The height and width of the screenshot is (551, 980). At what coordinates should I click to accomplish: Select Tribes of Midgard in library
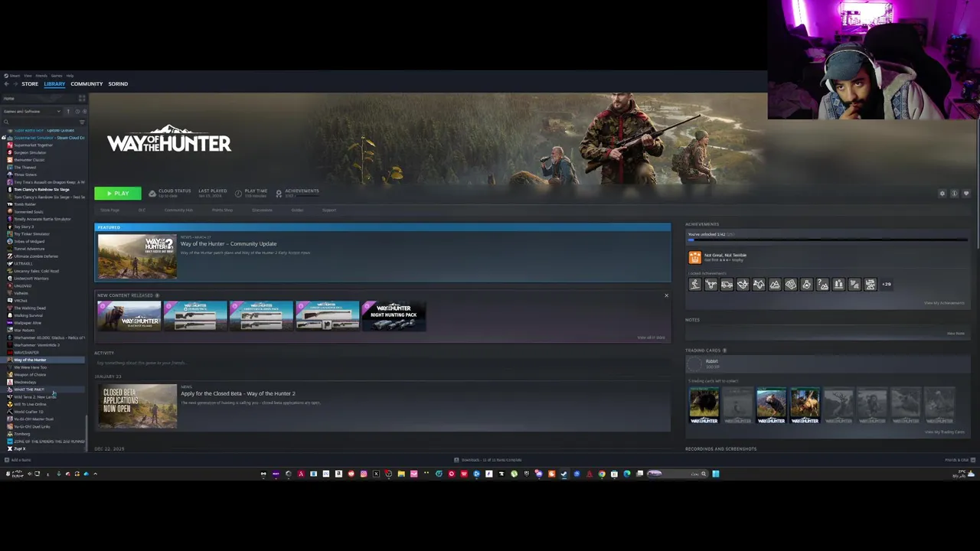(x=29, y=241)
